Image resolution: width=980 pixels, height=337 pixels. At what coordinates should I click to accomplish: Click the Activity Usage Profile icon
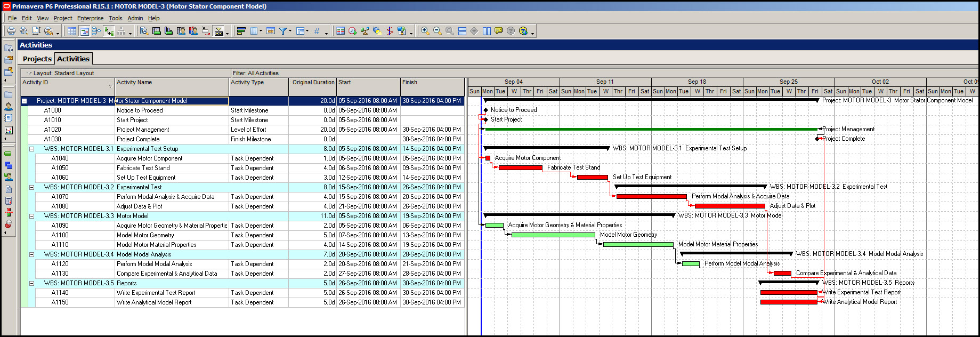[x=168, y=31]
